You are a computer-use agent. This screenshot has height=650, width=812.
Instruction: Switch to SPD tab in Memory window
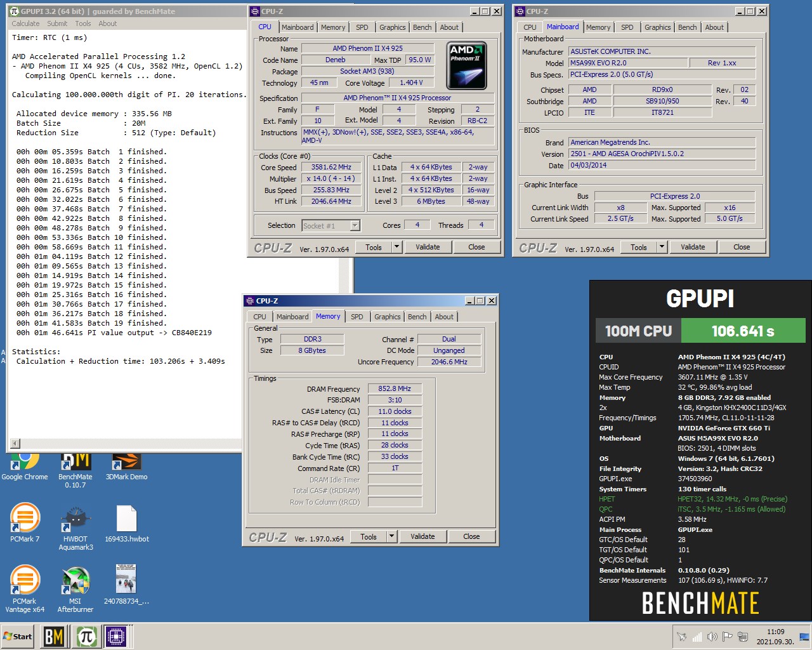(x=357, y=317)
